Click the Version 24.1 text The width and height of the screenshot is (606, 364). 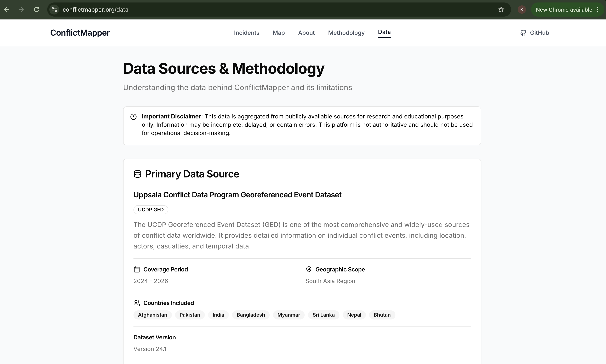[x=150, y=349]
